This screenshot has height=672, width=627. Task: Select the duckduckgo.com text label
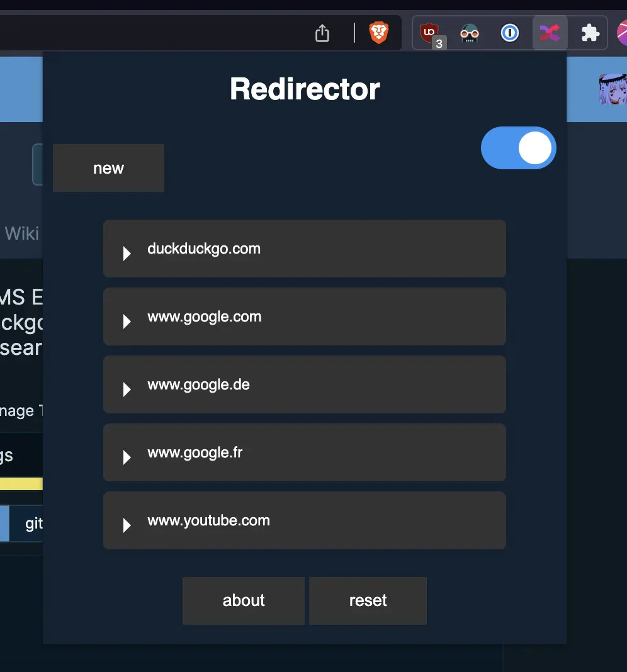pyautogui.click(x=204, y=249)
